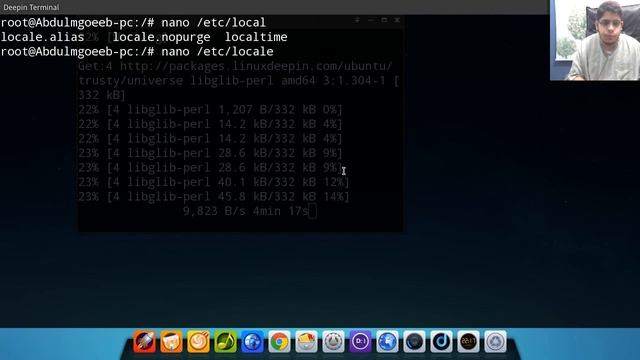Click the webcam video overlay thumbnail
The width and height of the screenshot is (640, 360).
pos(595,40)
